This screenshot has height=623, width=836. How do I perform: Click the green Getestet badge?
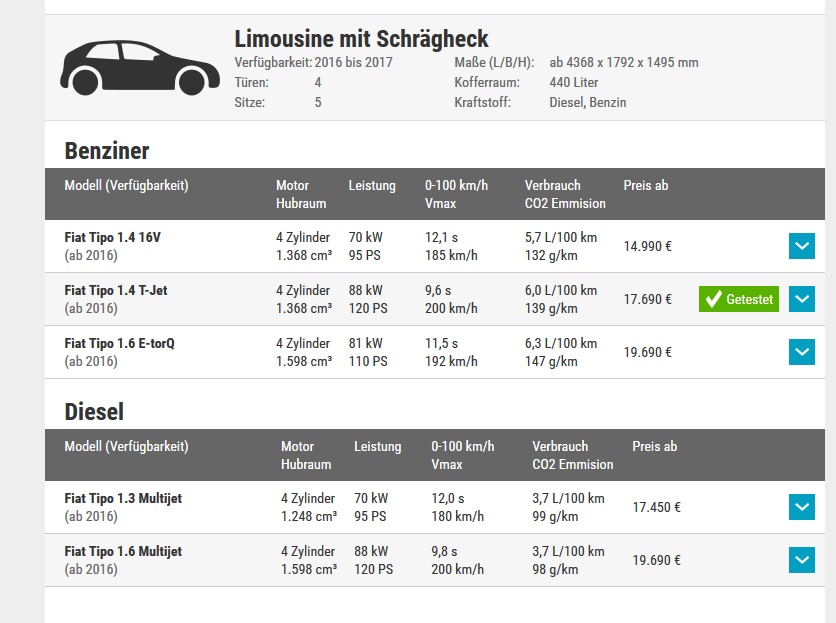coord(739,299)
